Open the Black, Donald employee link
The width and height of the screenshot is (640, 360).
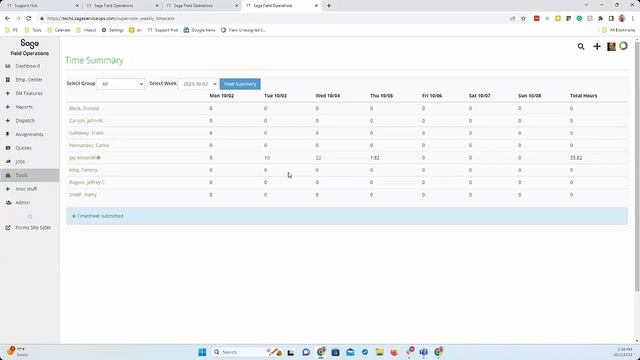click(84, 108)
